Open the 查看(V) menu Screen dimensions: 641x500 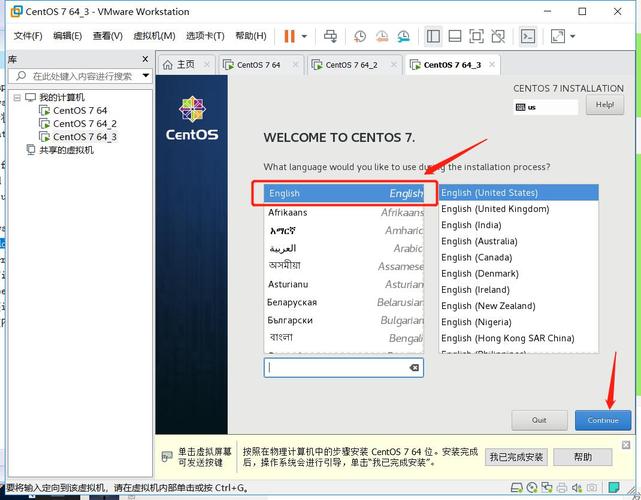click(x=108, y=36)
